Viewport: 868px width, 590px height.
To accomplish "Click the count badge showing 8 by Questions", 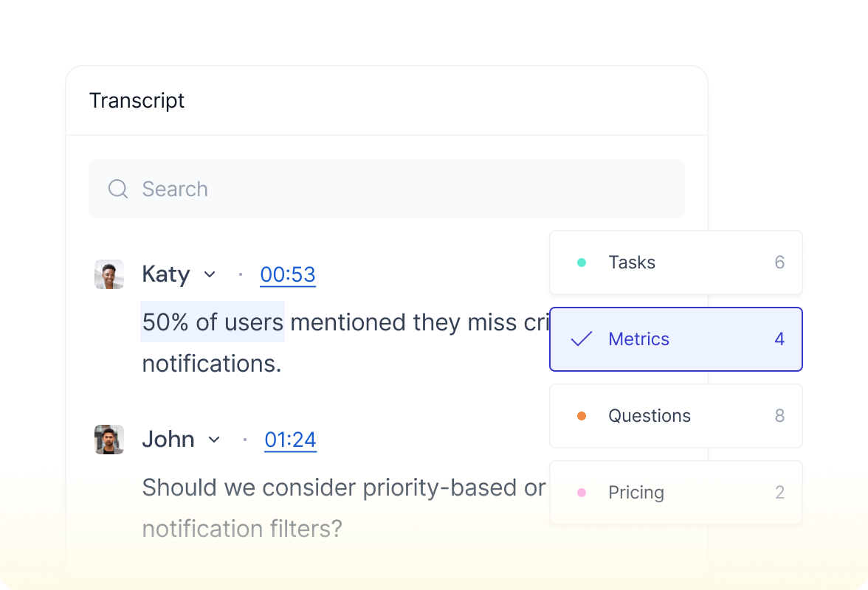I will [780, 416].
